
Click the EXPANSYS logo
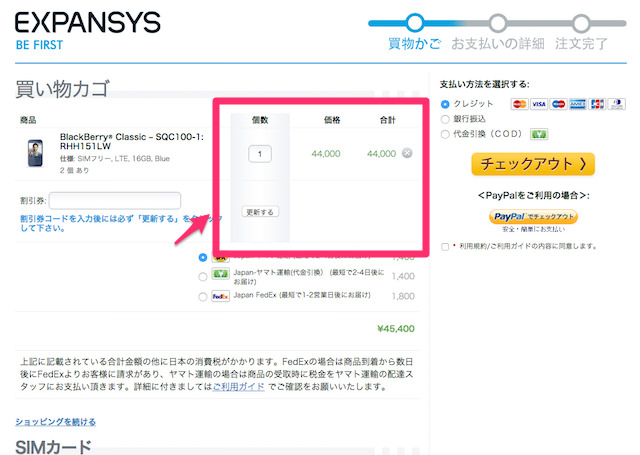click(88, 22)
